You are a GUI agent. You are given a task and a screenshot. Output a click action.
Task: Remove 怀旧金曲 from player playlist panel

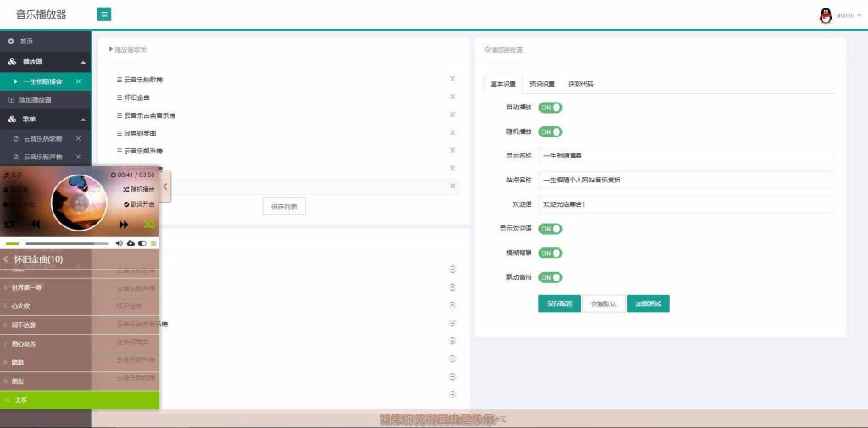click(x=453, y=97)
